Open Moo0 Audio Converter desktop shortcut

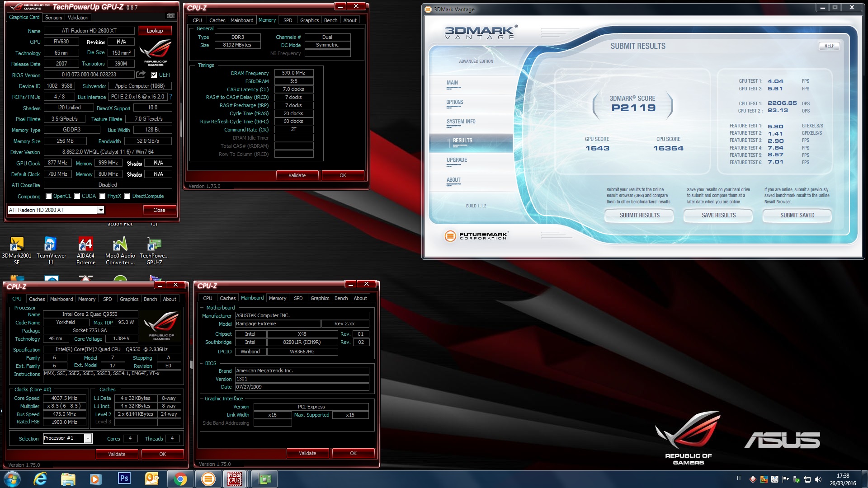(x=120, y=251)
